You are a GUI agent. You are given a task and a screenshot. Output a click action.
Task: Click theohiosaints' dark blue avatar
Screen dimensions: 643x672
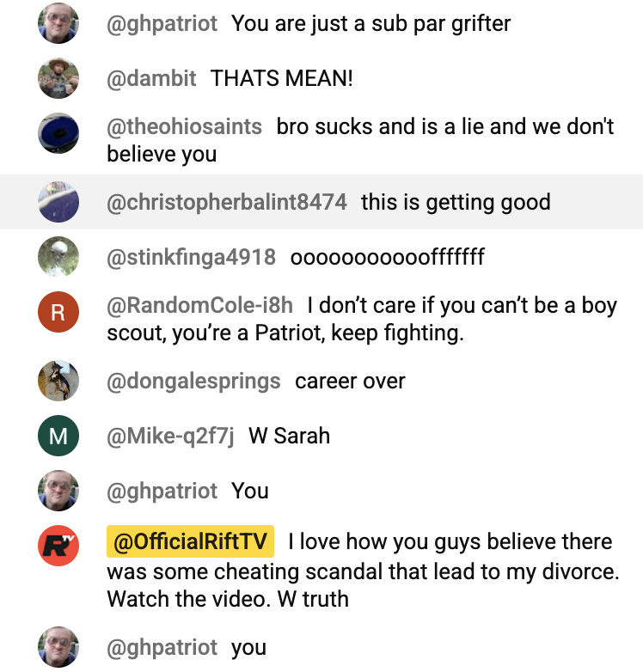point(58,133)
